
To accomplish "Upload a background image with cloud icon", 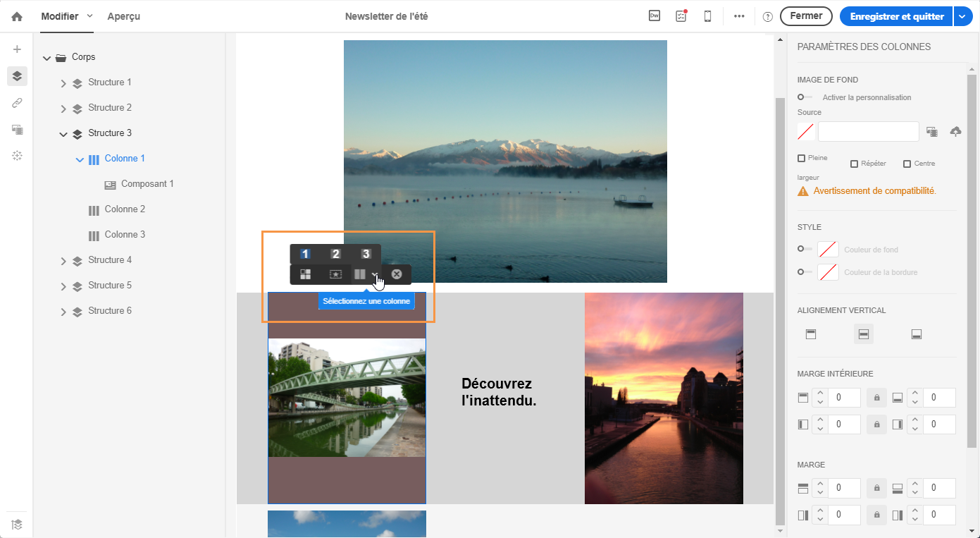I will [x=955, y=132].
